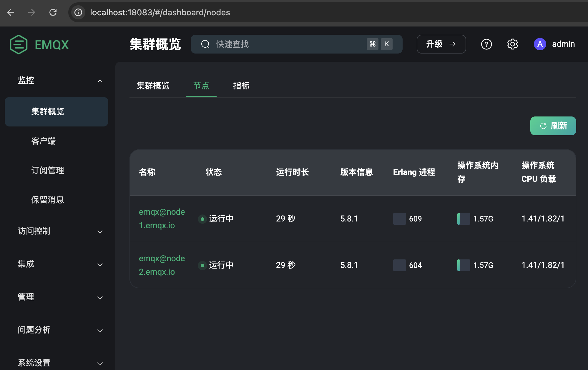Click the 版本信息 column header
Viewport: 588px width, 370px height.
(357, 172)
